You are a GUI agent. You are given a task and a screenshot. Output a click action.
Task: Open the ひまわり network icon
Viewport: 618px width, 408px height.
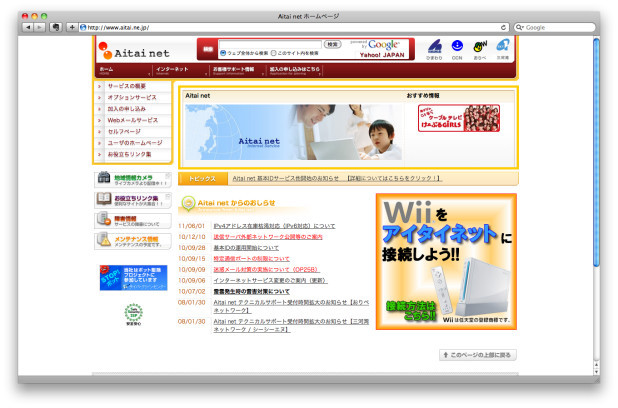click(434, 49)
